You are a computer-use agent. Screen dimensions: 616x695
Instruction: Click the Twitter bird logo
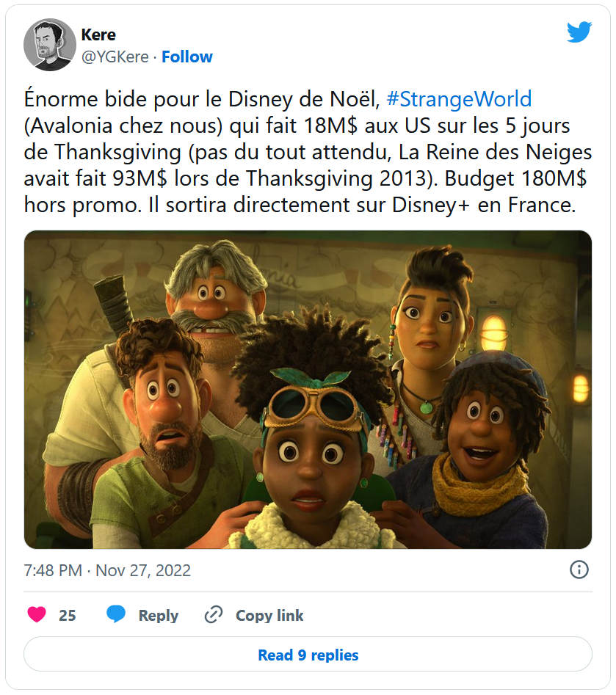(x=579, y=32)
